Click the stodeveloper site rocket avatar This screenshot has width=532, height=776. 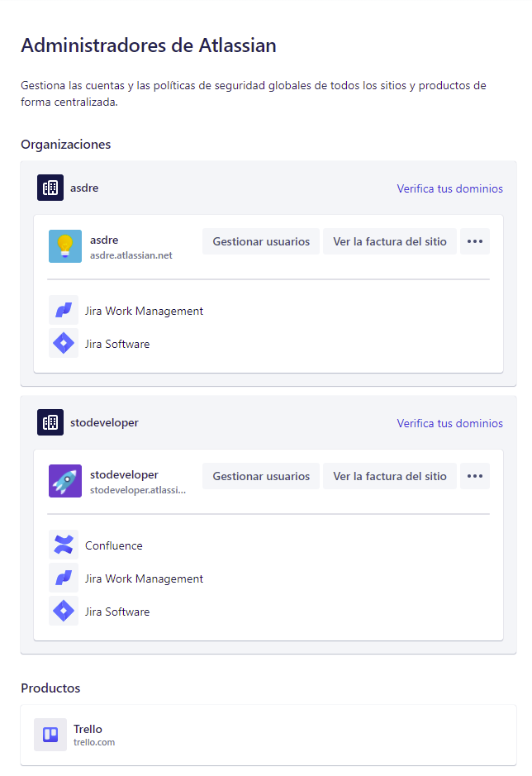click(x=65, y=480)
